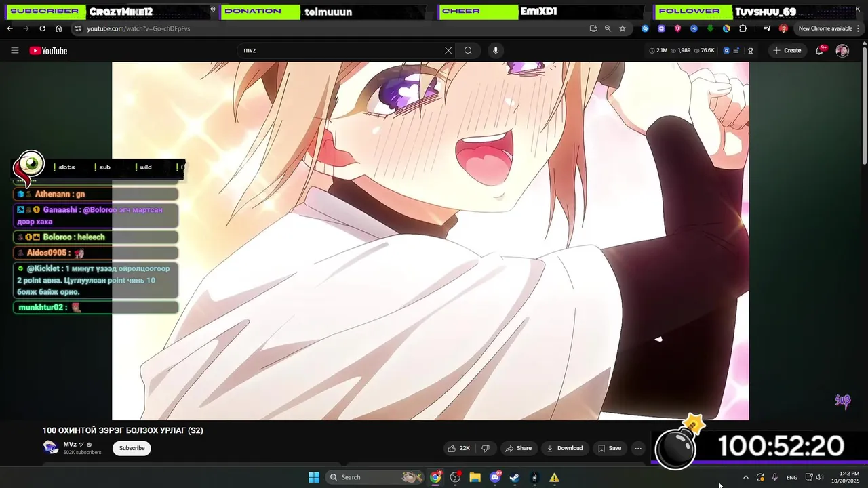Open YouTube account avatar menu
Viewport: 868px width, 488px height.
point(842,51)
